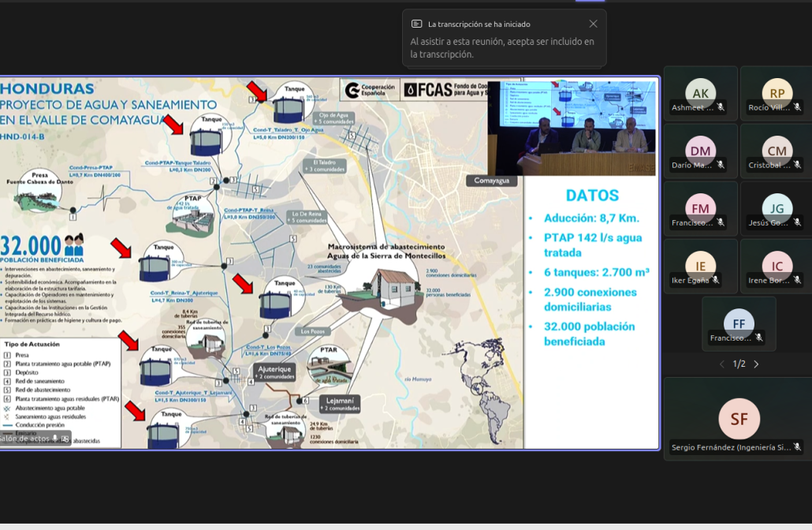Go to previous page of participants
Viewport: 812px width, 530px height.
pos(721,364)
